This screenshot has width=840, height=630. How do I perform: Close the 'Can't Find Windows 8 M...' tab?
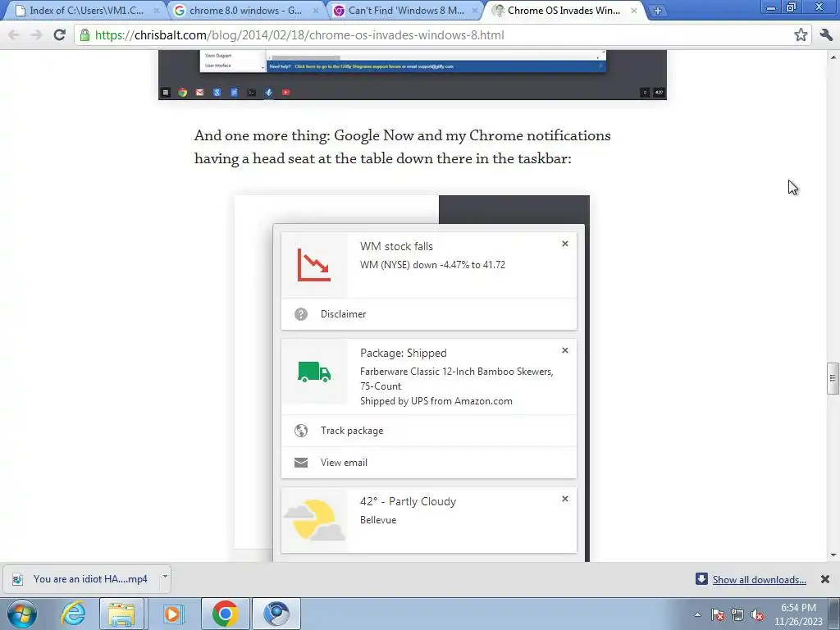(x=475, y=10)
